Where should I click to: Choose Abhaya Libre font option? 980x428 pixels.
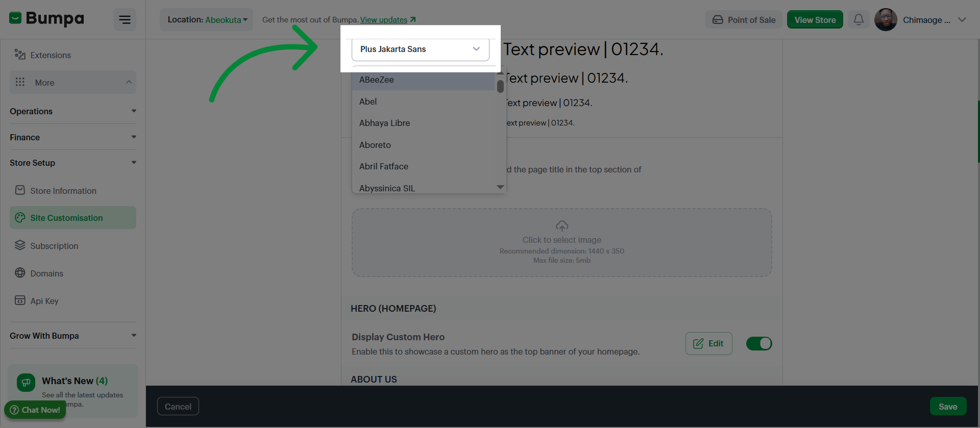[424, 123]
